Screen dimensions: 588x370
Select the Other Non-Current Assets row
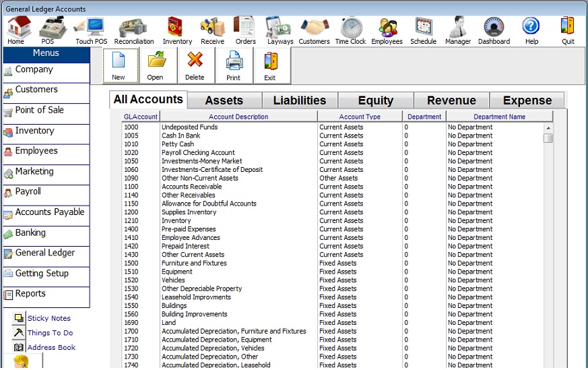[x=333, y=178]
